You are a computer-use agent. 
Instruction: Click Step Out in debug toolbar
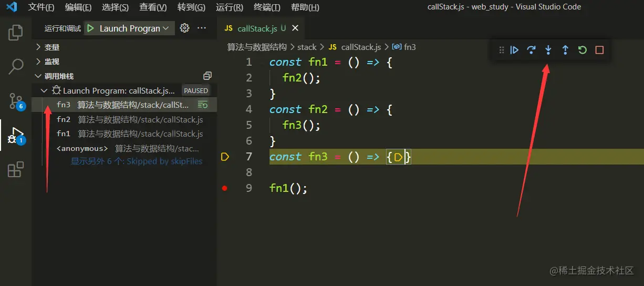(x=565, y=50)
